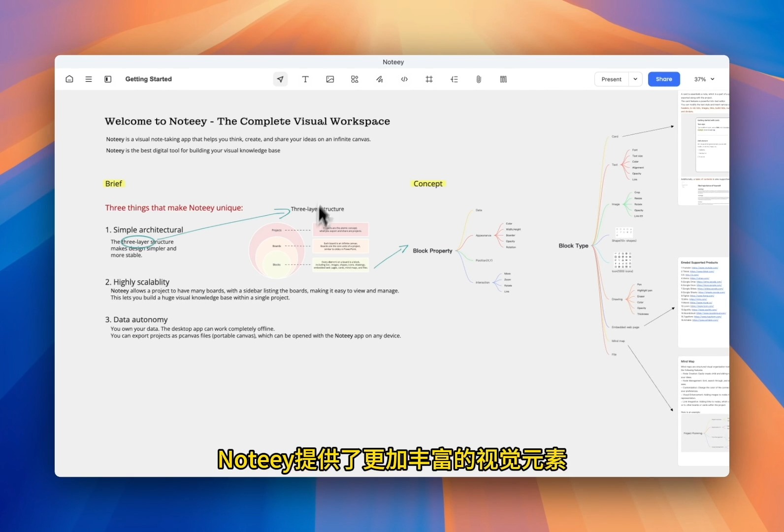Choose the Text tool icon
The height and width of the screenshot is (532, 784).
[305, 79]
